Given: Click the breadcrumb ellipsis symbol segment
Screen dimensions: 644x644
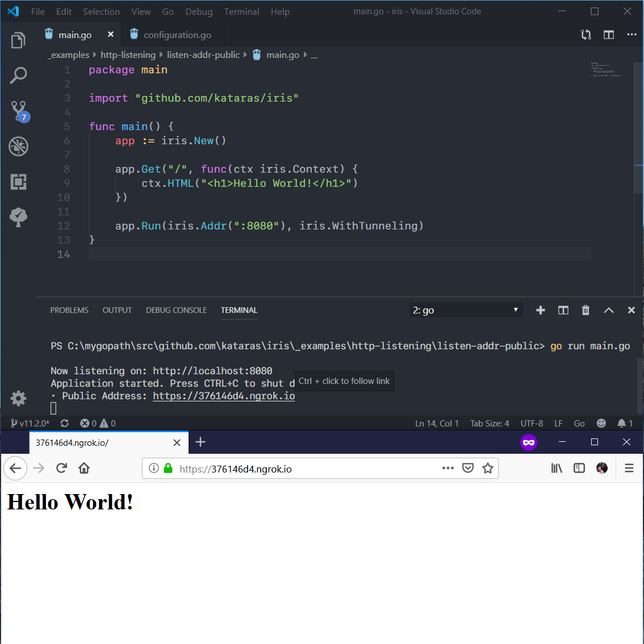Looking at the screenshot, I should pyautogui.click(x=314, y=56).
